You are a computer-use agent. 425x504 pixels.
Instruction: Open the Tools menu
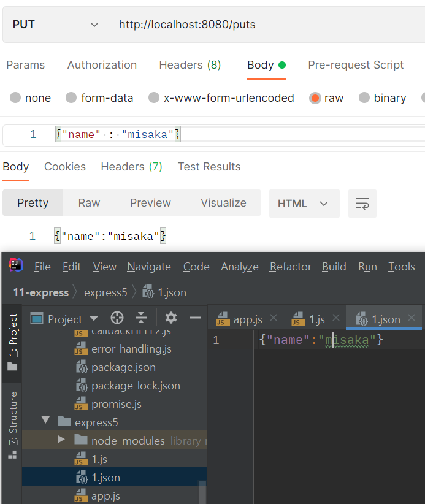pos(401,267)
